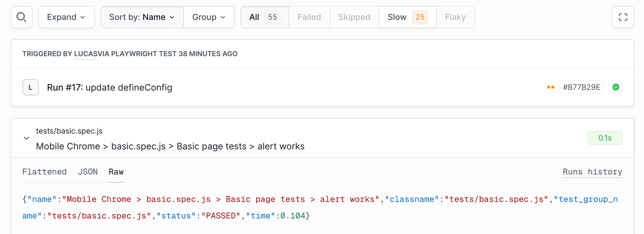Select the All tests filter
Image resolution: width=644 pixels, height=234 pixels.
[264, 17]
